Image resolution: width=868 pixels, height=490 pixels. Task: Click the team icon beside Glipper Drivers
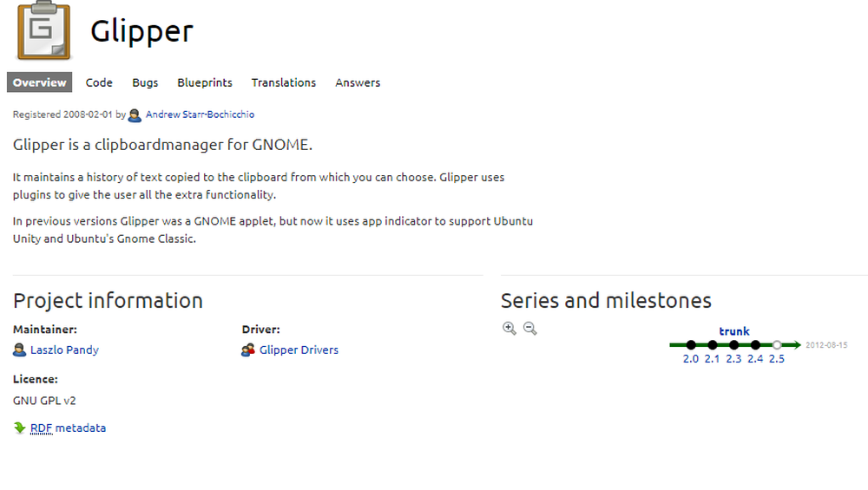tap(248, 350)
